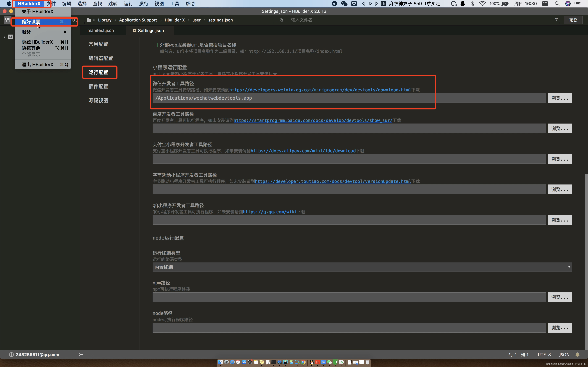Open the outline list icon in status bar

pyautogui.click(x=81, y=355)
